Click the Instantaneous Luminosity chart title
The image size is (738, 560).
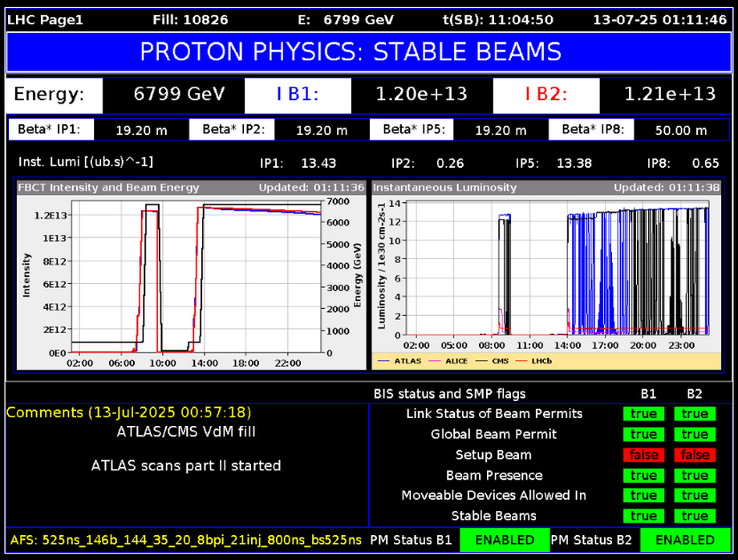tap(444, 188)
